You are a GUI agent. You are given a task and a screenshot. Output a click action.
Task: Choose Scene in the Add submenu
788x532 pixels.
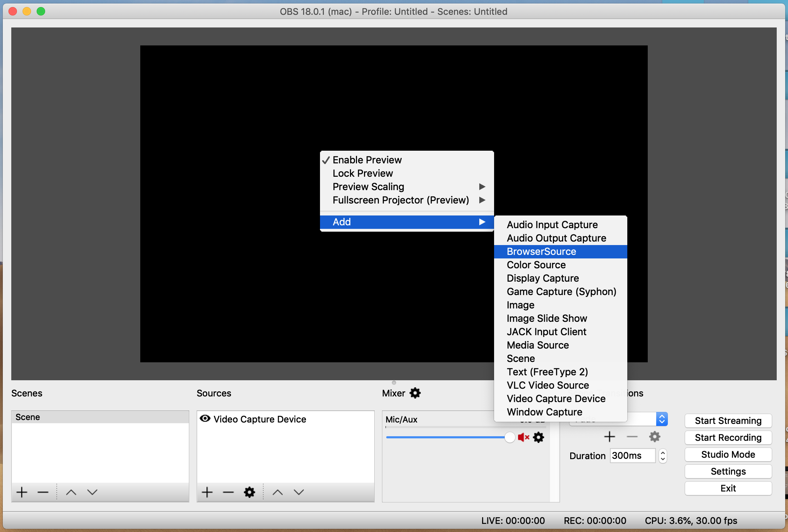(560, 358)
